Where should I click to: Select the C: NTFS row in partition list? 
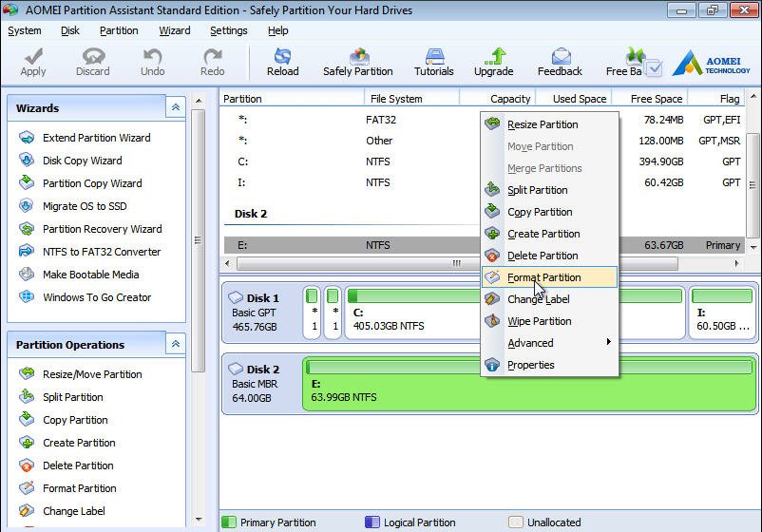(x=484, y=161)
